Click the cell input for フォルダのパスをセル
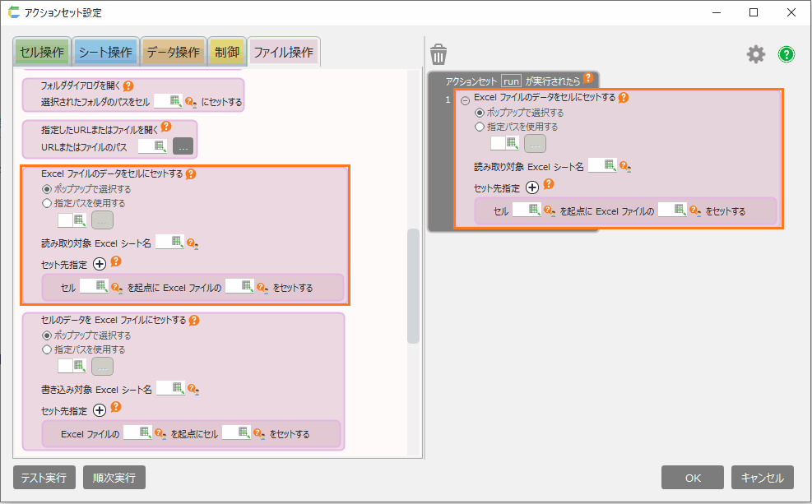The height and width of the screenshot is (504, 812). pyautogui.click(x=168, y=102)
